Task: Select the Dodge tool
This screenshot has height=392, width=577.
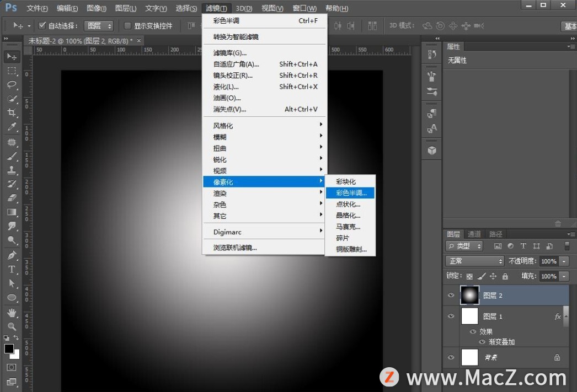Action: pos(12,240)
